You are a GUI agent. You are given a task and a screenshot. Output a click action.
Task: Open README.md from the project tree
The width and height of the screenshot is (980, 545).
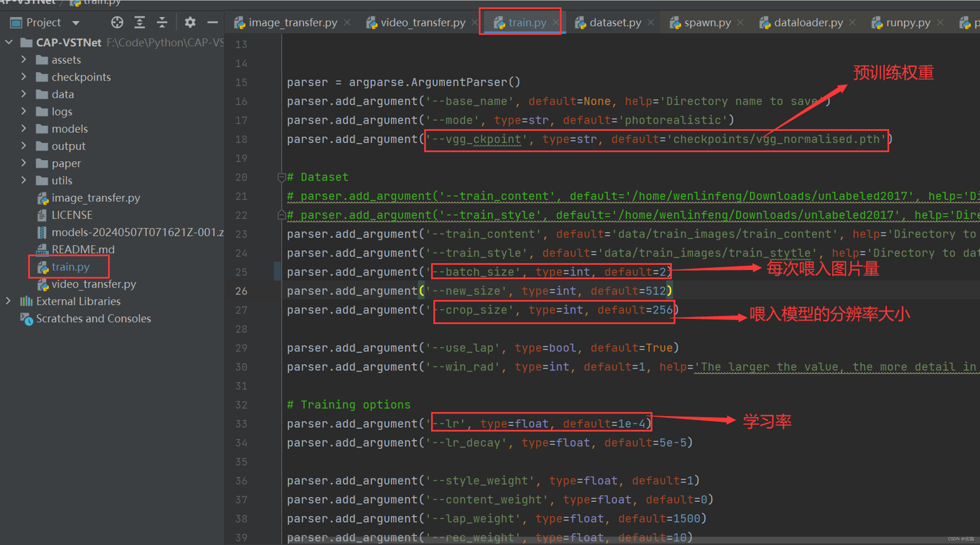83,250
